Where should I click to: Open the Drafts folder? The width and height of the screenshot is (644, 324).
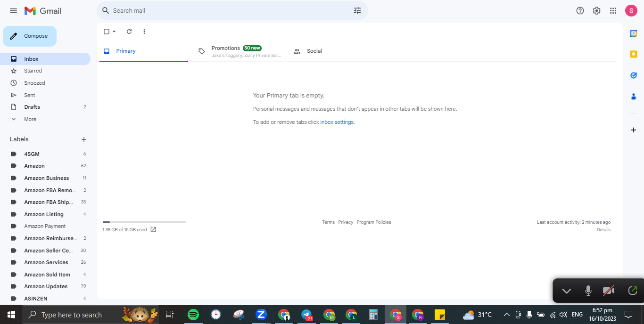click(x=45, y=107)
